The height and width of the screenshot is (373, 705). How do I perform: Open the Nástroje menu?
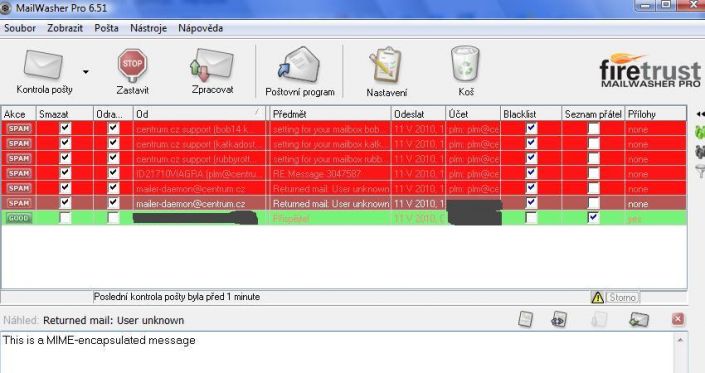tap(148, 28)
